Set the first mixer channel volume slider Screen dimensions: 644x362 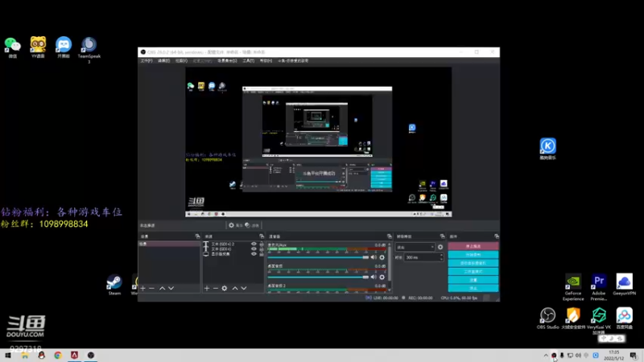point(318,257)
